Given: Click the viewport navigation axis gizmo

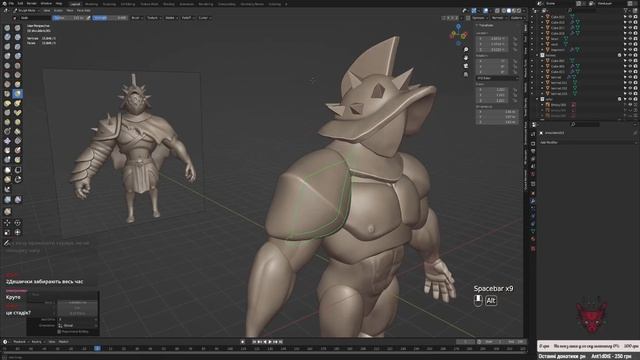Looking at the screenshot, I should click(458, 35).
